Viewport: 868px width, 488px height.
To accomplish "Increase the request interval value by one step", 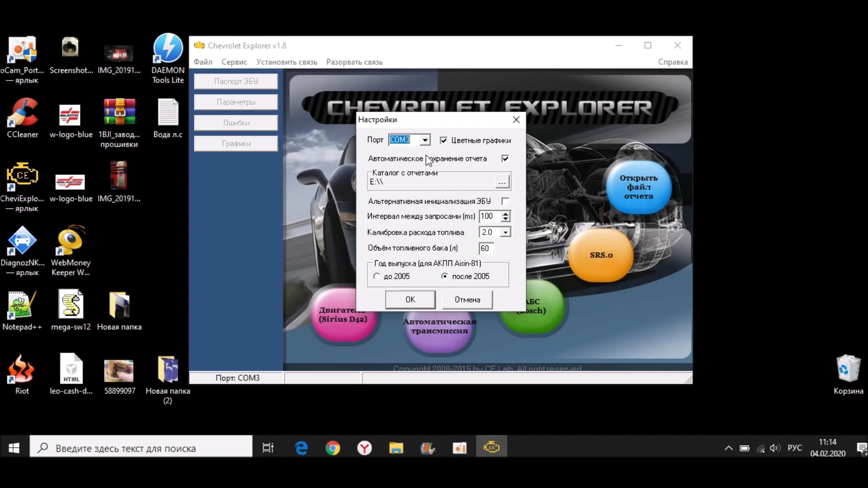I will point(505,213).
